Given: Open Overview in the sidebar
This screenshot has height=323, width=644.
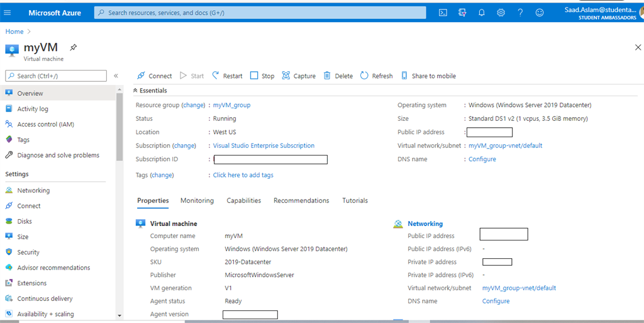Looking at the screenshot, I should (x=58, y=93).
